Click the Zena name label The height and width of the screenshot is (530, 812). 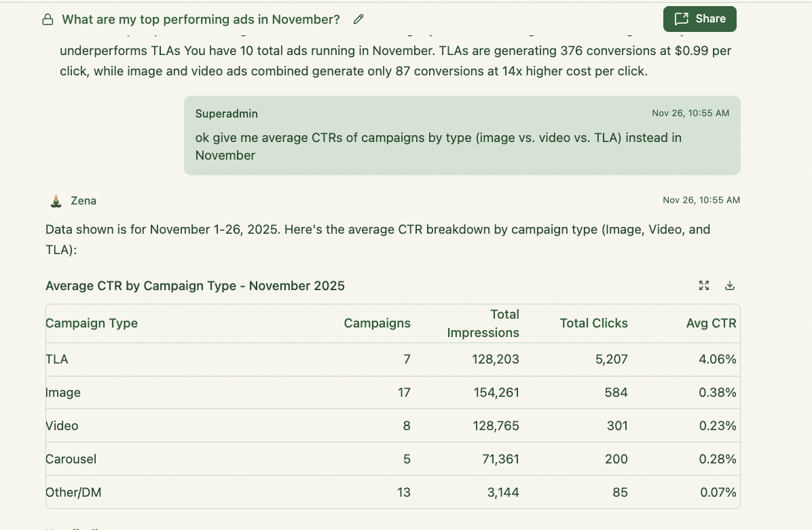point(84,200)
